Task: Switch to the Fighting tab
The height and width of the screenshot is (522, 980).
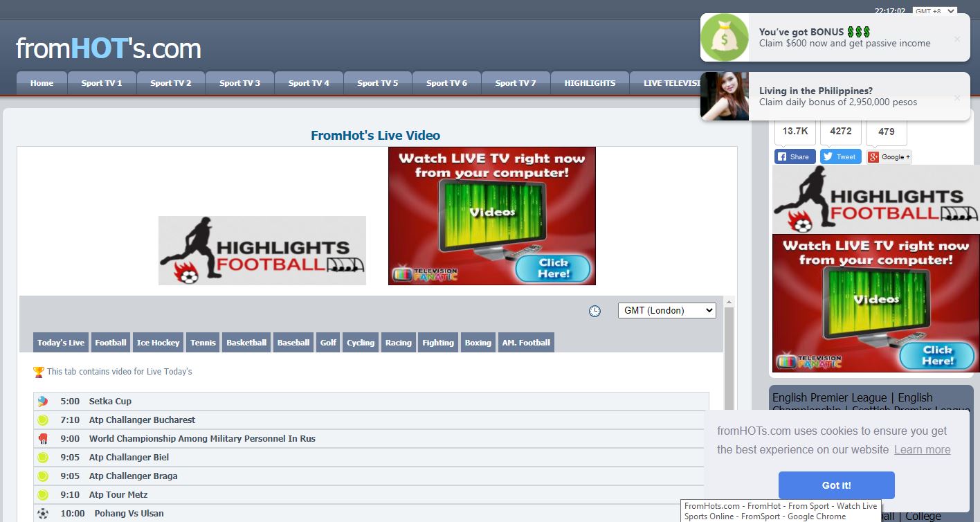Action: (438, 343)
